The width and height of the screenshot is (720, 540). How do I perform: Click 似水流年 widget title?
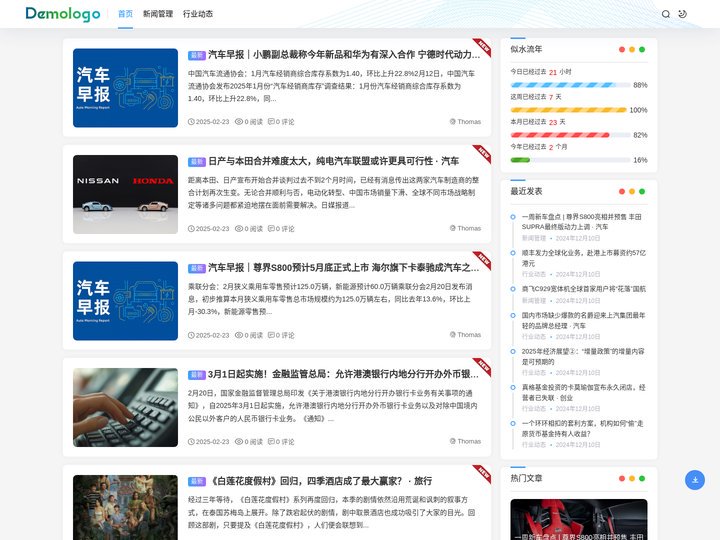point(526,49)
